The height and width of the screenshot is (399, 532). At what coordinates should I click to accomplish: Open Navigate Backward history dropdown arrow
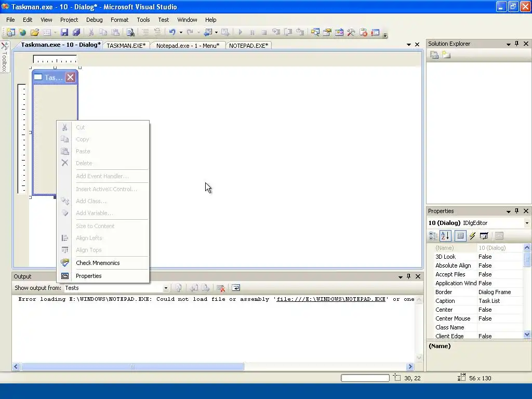pyautogui.click(x=216, y=32)
